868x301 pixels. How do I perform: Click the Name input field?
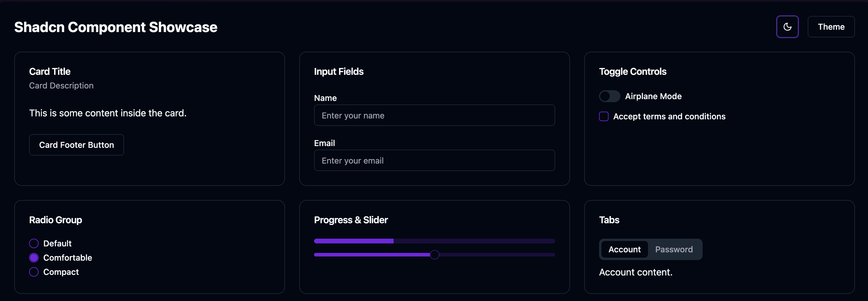[434, 115]
